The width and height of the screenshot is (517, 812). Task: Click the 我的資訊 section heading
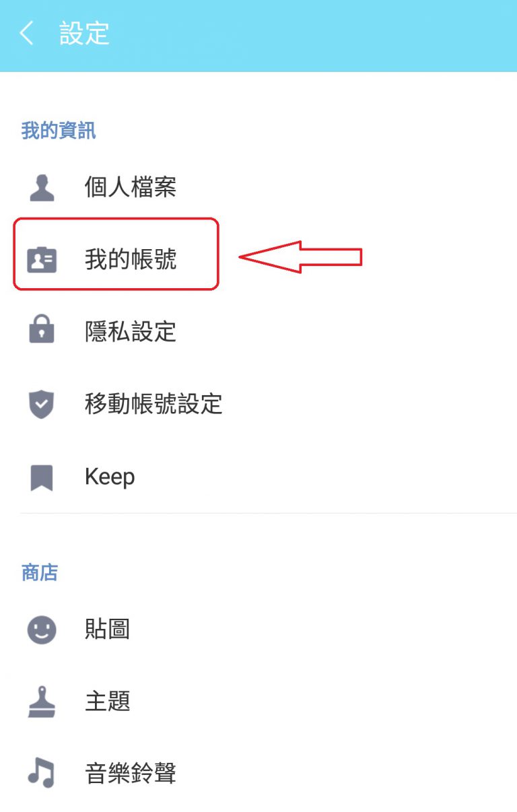(59, 131)
